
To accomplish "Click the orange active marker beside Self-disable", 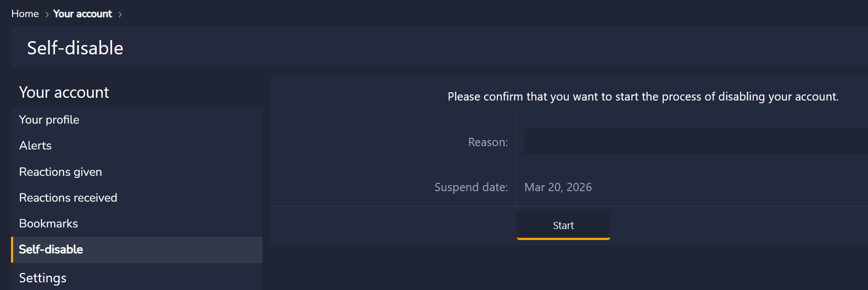I will tap(12, 250).
